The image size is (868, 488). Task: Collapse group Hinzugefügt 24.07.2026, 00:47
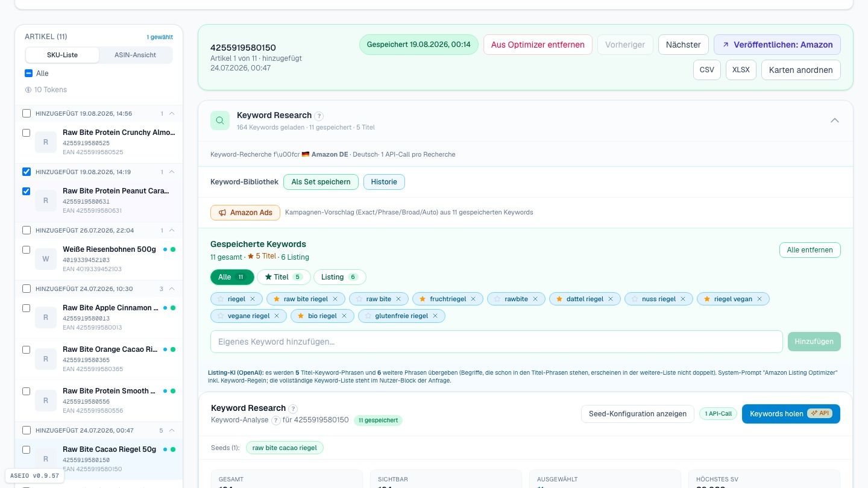172,430
